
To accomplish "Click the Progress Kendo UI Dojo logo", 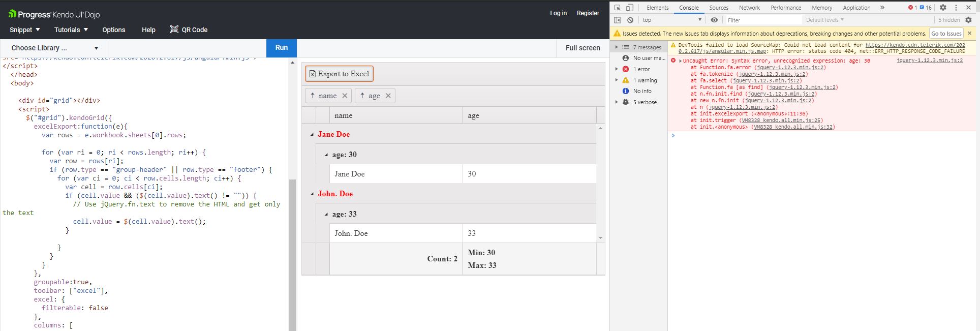I will point(54,14).
